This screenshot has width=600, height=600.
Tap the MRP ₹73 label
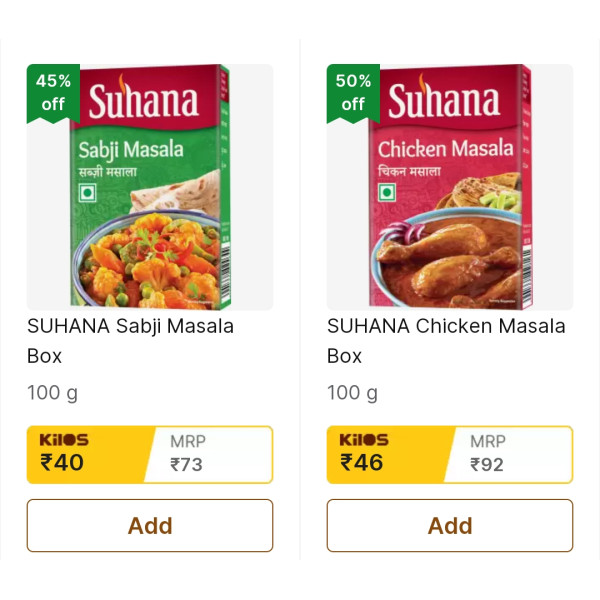(x=188, y=453)
